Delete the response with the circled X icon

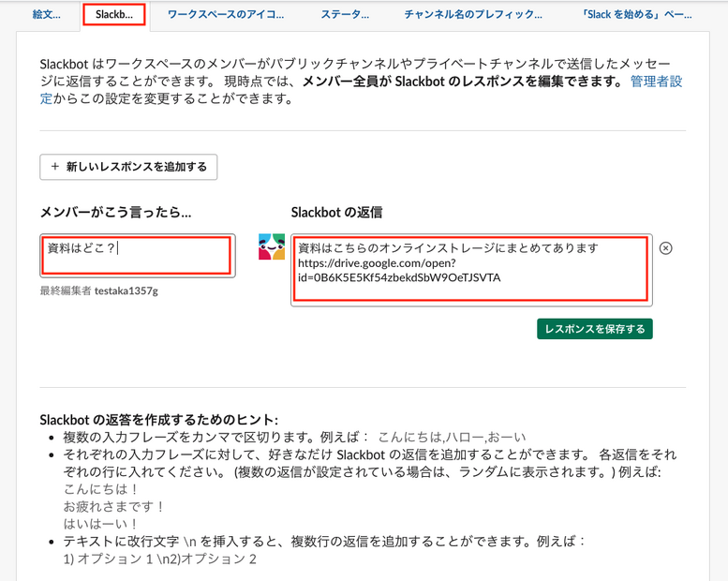[x=666, y=248]
